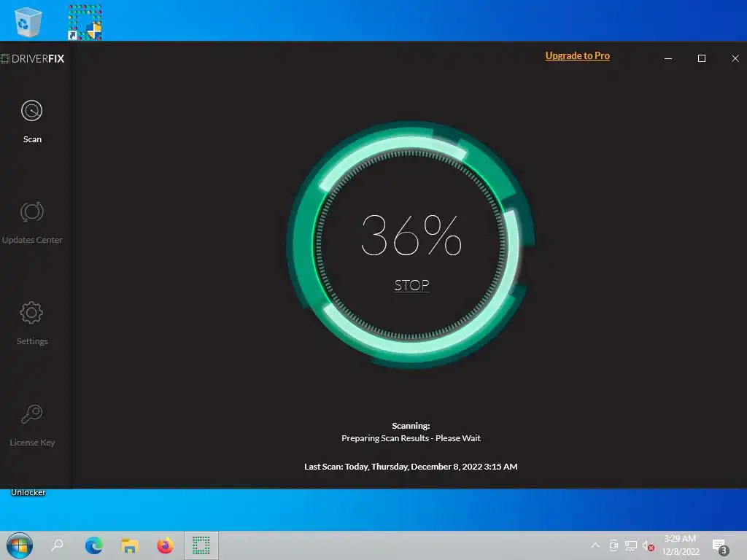
Task: Click the Upgrade to Pro link
Action: tap(578, 55)
